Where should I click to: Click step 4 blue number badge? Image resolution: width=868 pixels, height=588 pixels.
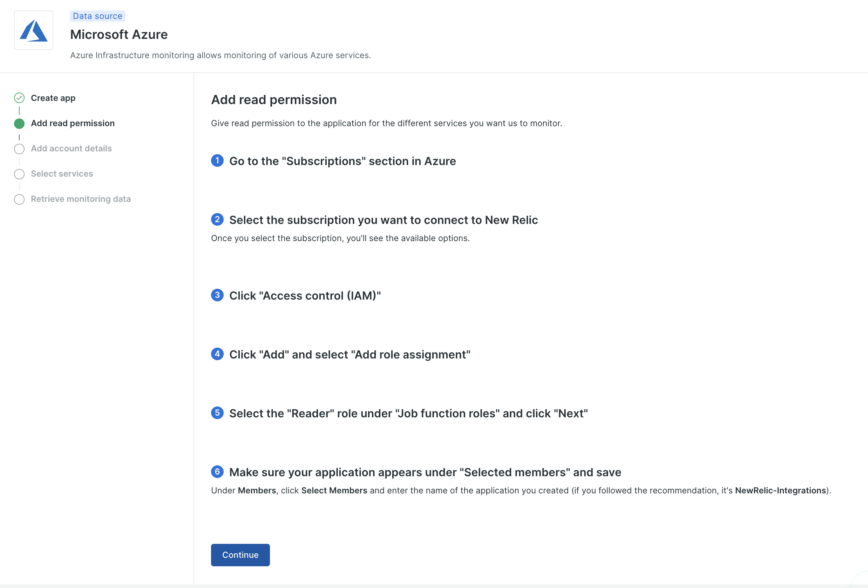[x=217, y=354]
